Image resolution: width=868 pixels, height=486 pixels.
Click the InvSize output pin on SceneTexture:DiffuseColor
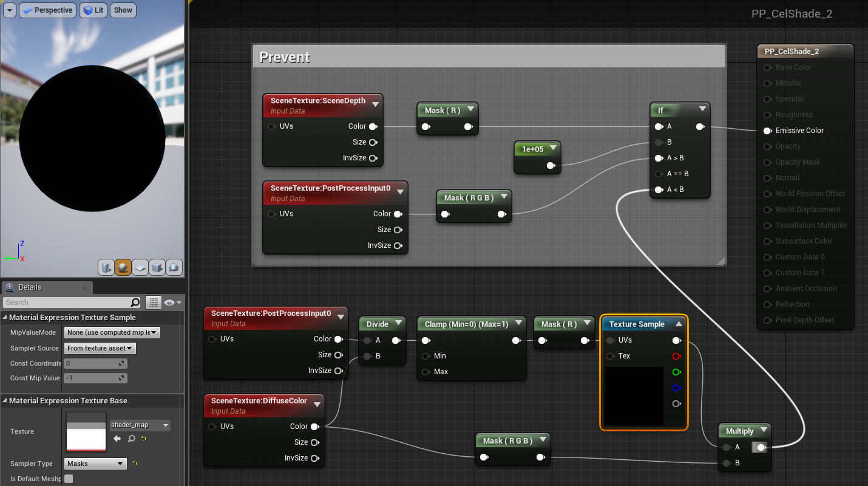click(314, 458)
